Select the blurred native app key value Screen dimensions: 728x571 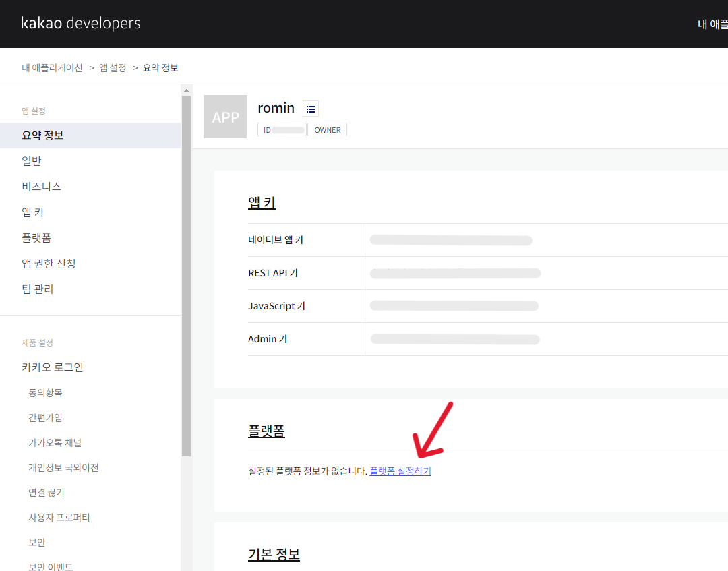451,241
